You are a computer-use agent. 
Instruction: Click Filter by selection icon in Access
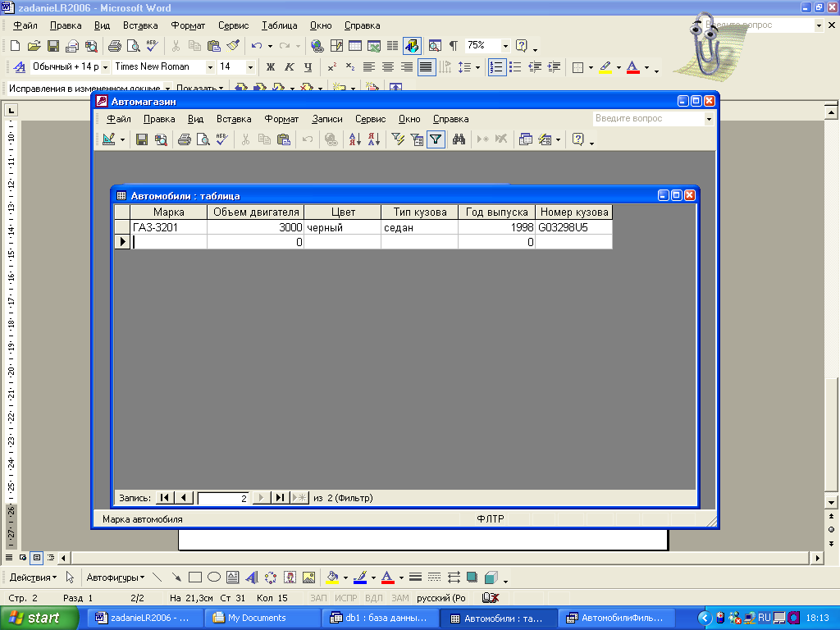click(x=398, y=139)
